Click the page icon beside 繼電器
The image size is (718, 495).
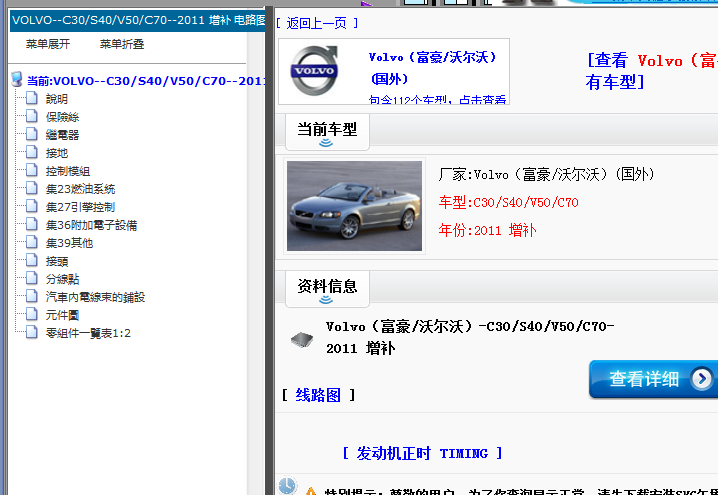[32, 134]
